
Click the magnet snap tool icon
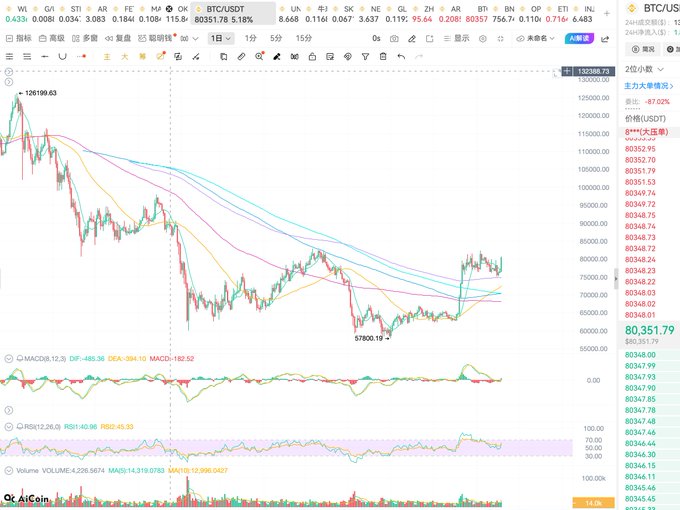point(294,56)
